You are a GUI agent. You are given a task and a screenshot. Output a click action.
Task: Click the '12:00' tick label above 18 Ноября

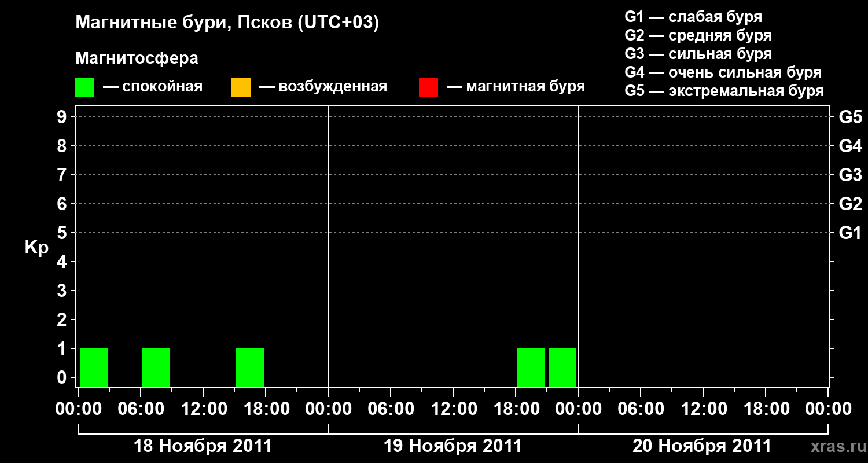203,409
